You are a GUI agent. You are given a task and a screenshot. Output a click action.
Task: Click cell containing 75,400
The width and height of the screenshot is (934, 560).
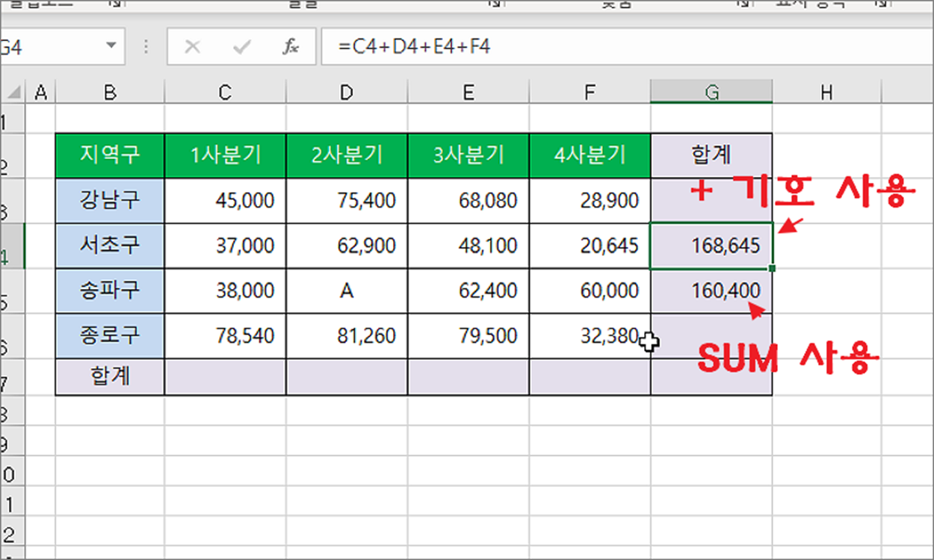pos(347,200)
